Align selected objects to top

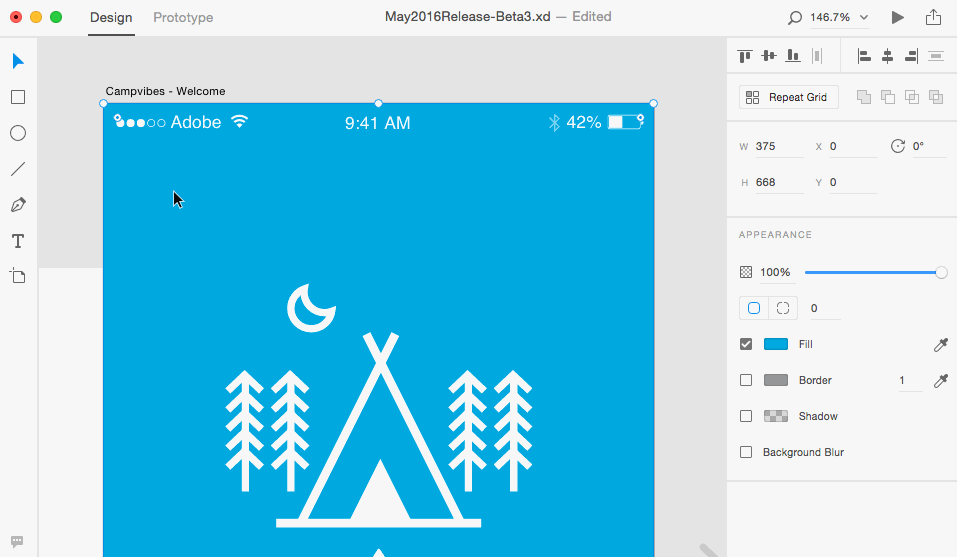pyautogui.click(x=745, y=56)
